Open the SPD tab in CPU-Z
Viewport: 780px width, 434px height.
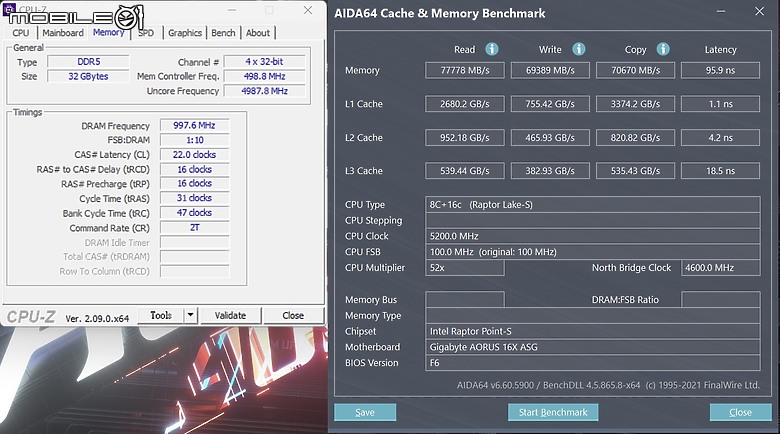pyautogui.click(x=146, y=33)
